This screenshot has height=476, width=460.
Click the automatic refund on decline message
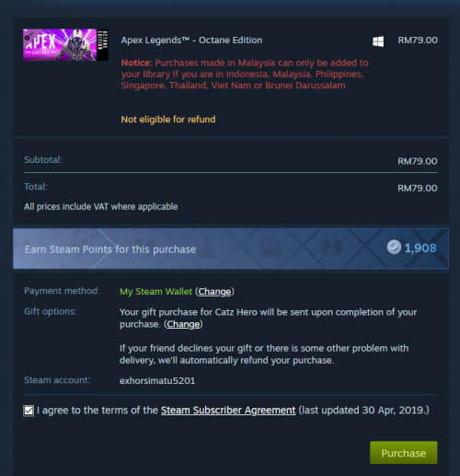click(264, 354)
